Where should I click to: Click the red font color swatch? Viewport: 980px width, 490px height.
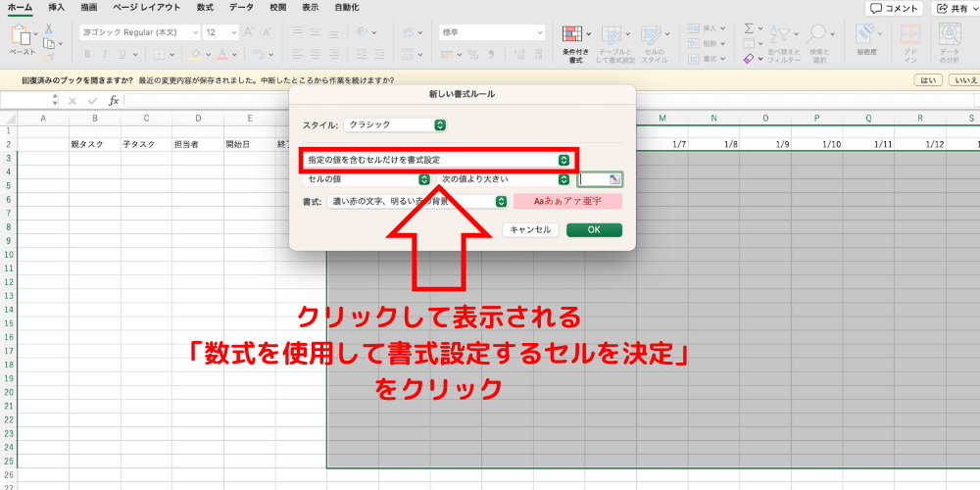click(221, 54)
